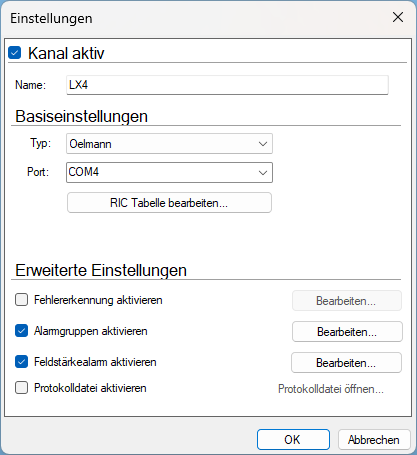Cancel the dialog with Abbrechen
Screen dimensions: 417x455
coord(374,440)
